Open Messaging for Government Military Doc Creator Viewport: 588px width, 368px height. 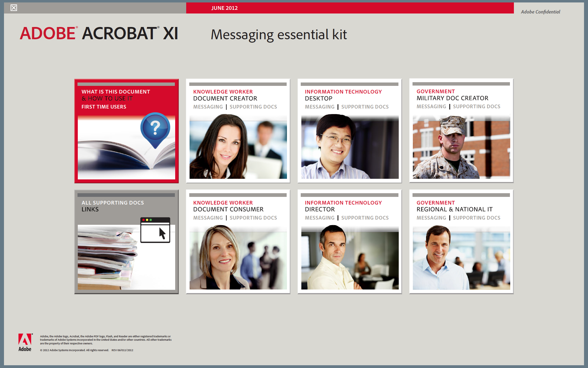click(x=431, y=106)
